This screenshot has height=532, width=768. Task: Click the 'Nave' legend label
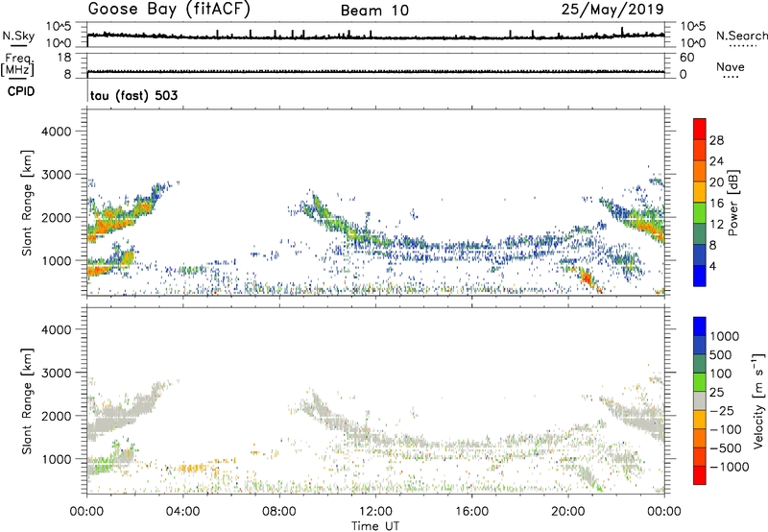(x=730, y=66)
